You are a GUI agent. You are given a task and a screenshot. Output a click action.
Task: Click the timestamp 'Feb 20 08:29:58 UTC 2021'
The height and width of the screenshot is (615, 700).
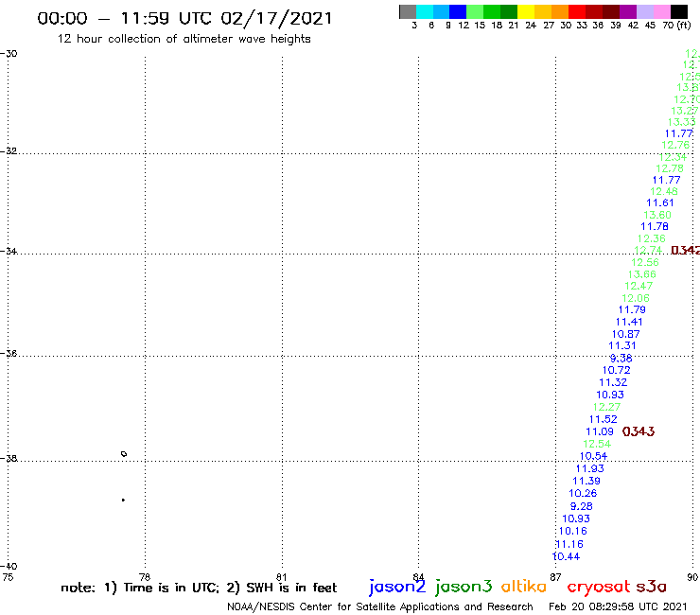(618, 606)
